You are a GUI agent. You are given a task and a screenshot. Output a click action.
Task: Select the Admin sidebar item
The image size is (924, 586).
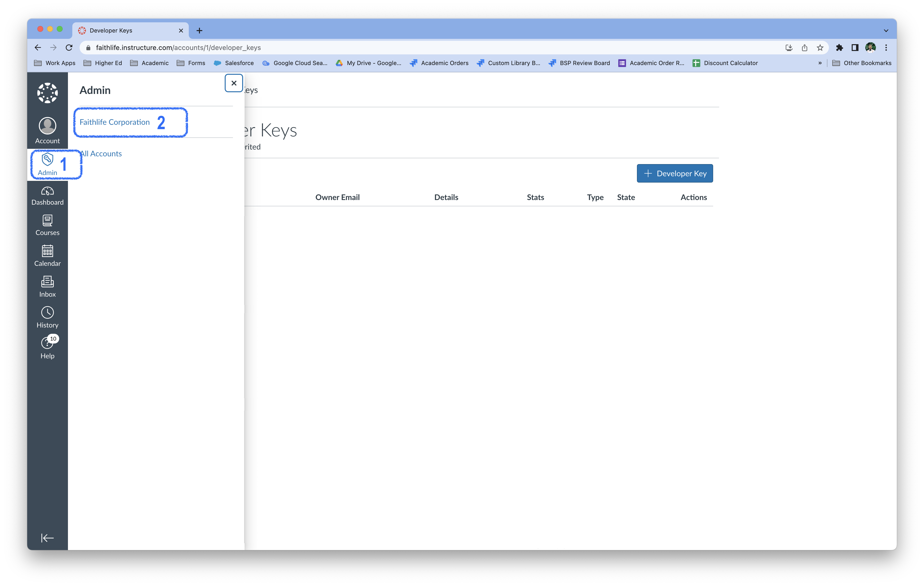click(x=47, y=164)
